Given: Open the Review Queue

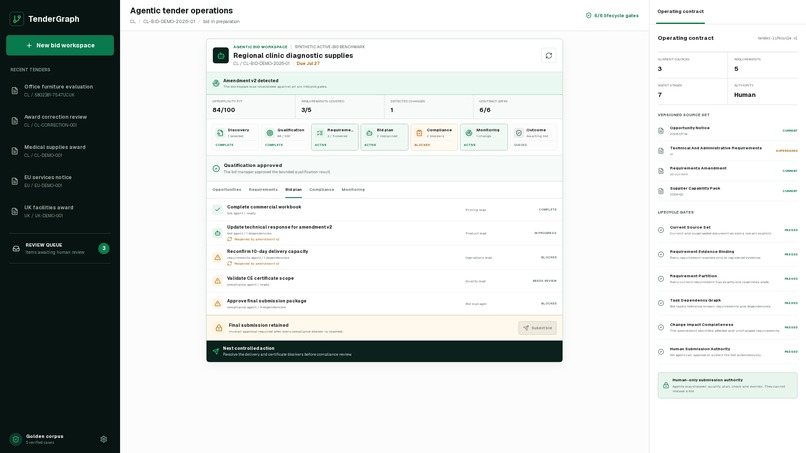Looking at the screenshot, I should [x=60, y=248].
